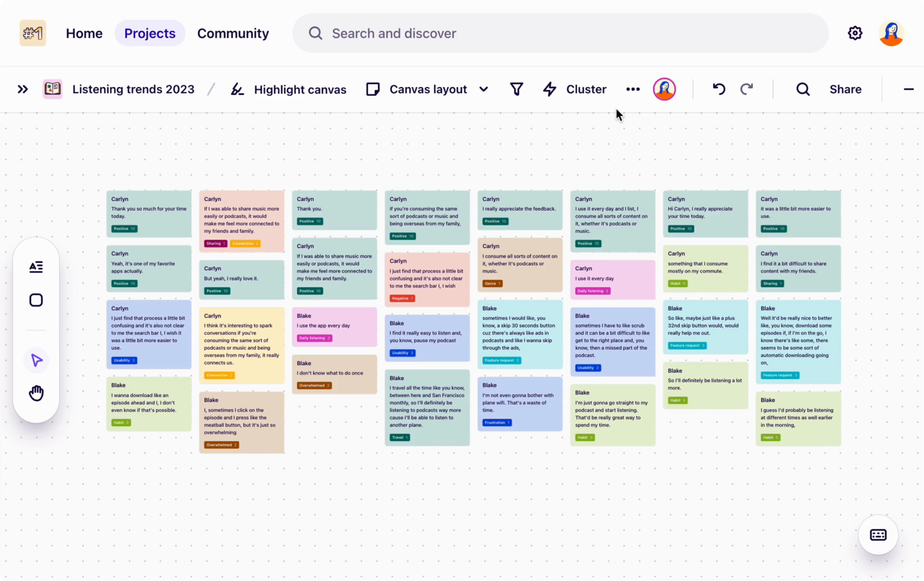The height and width of the screenshot is (581, 924).
Task: Open settings gear icon
Action: [855, 33]
